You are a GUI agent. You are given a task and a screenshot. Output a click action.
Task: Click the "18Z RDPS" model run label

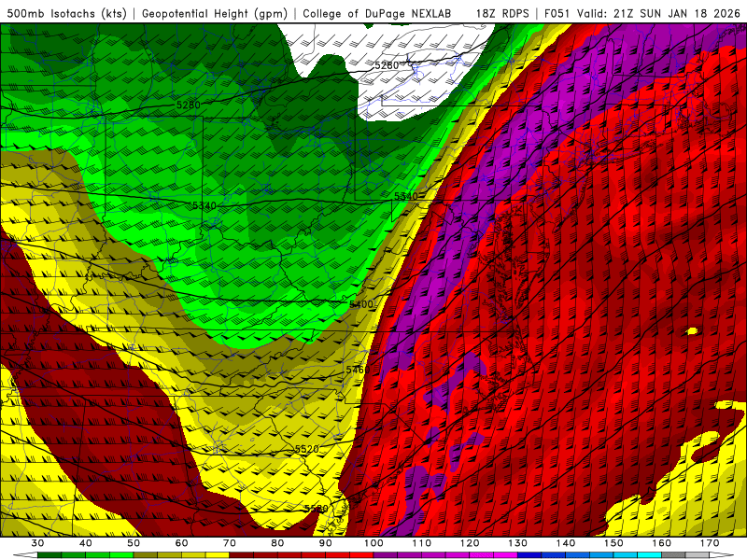tap(502, 13)
